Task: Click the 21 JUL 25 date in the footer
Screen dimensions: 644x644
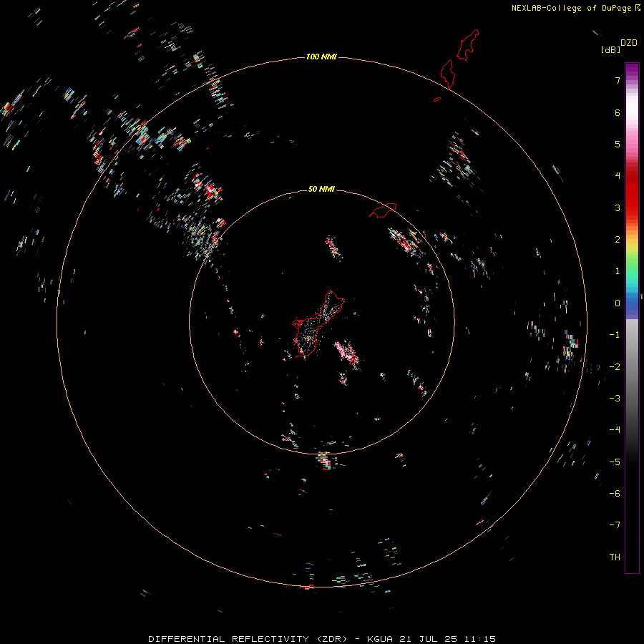Action: point(429,639)
